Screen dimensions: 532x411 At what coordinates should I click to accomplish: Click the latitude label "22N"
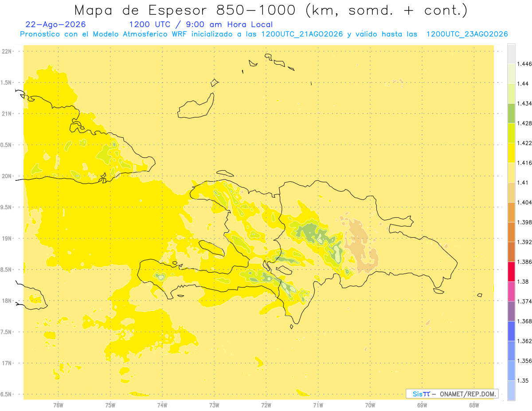7,51
